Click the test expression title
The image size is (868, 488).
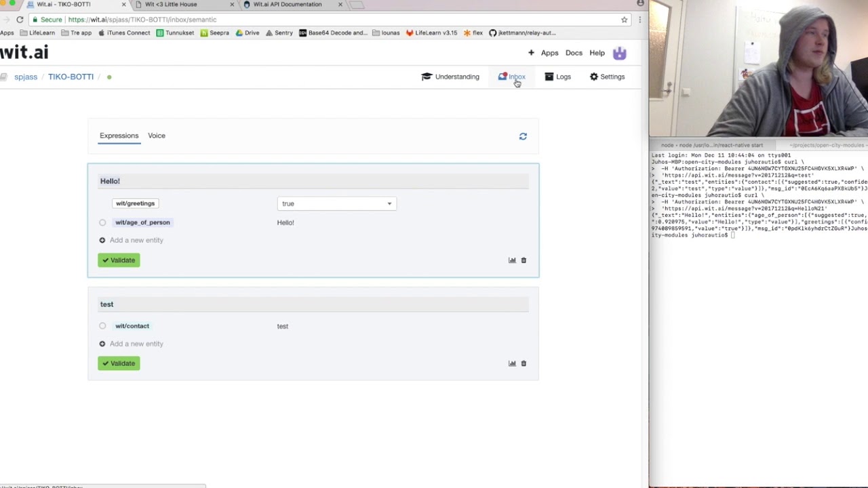[106, 304]
